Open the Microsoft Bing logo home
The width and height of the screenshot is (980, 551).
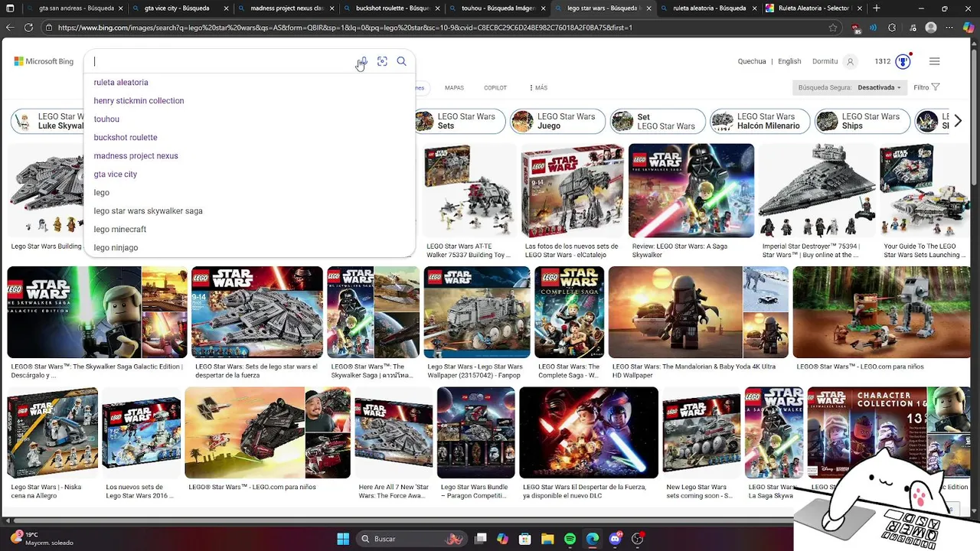coord(44,61)
